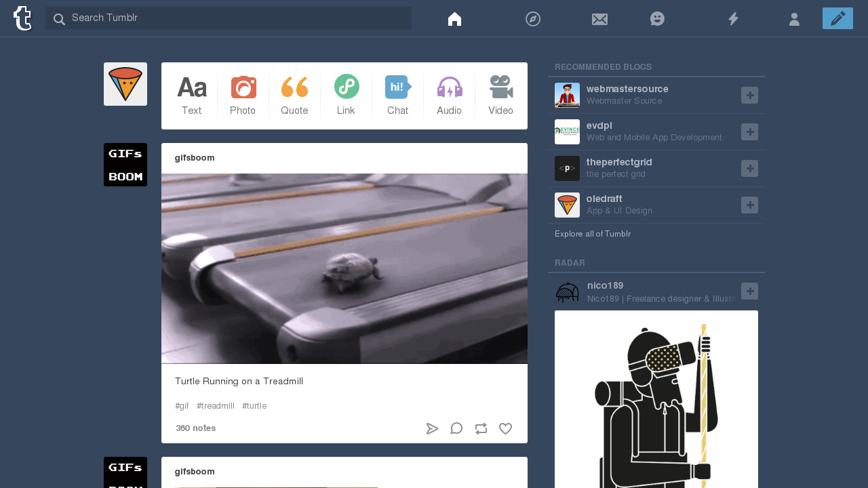Screen dimensions: 868x488
Task: Create a new Chat post
Action: [397, 96]
